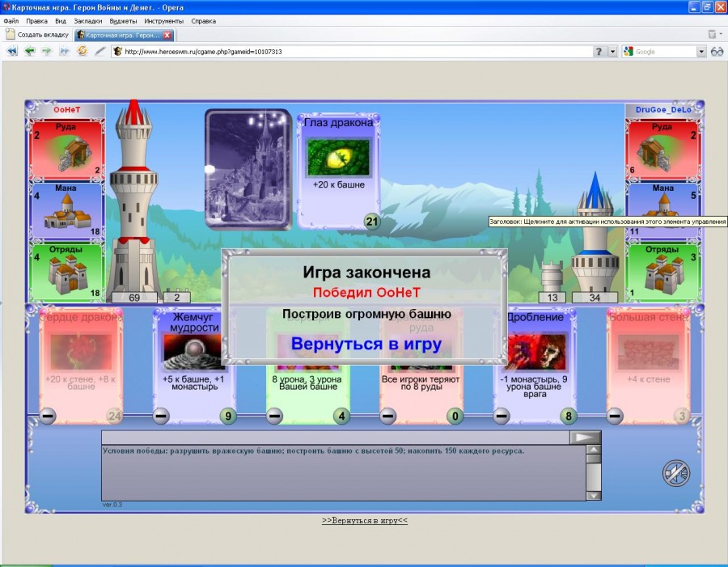This screenshot has height=567, width=728.
Task: Open the Вид menu
Action: pos(61,21)
